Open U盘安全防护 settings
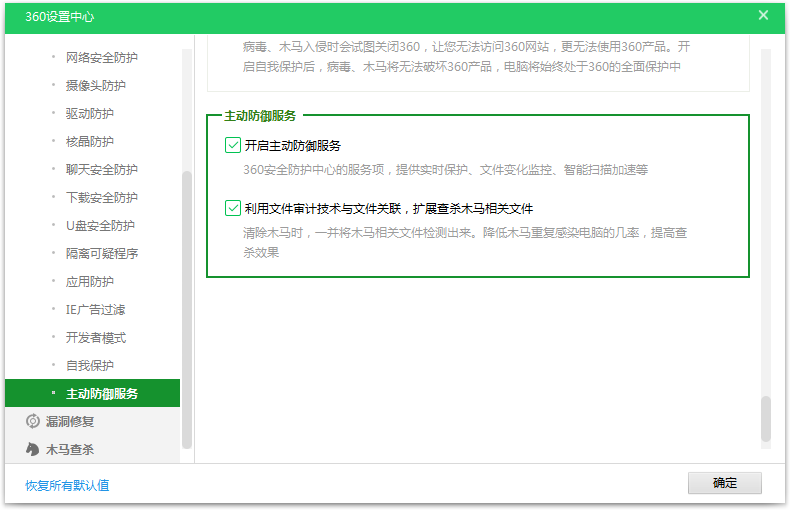Image resolution: width=790 pixels, height=510 pixels. 100,225
